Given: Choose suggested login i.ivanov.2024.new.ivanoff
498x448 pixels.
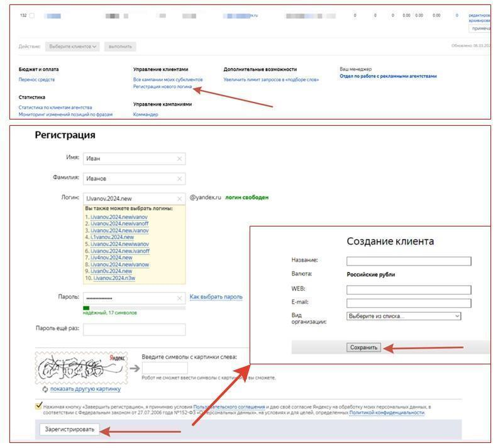Looking at the screenshot, I should click(x=119, y=251).
